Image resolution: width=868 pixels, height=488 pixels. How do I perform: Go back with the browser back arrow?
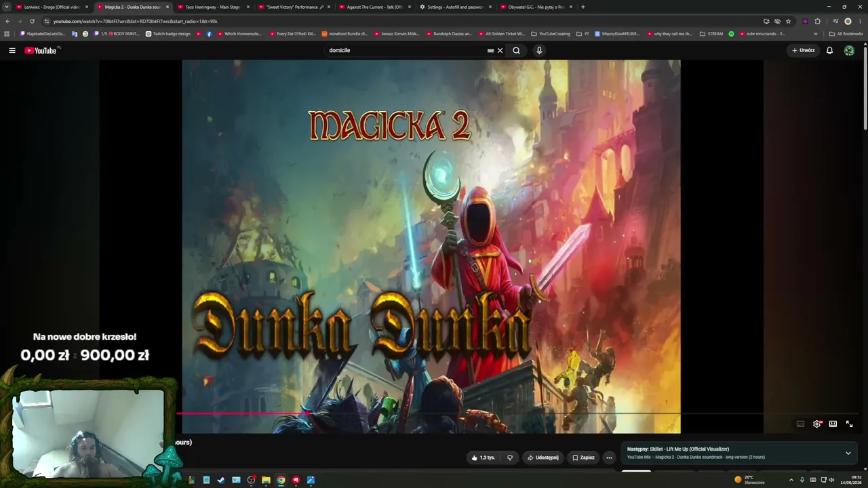click(7, 21)
